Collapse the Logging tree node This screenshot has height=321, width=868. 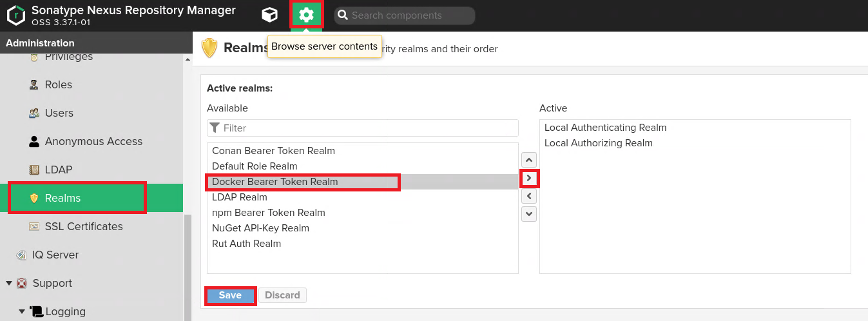pos(22,312)
